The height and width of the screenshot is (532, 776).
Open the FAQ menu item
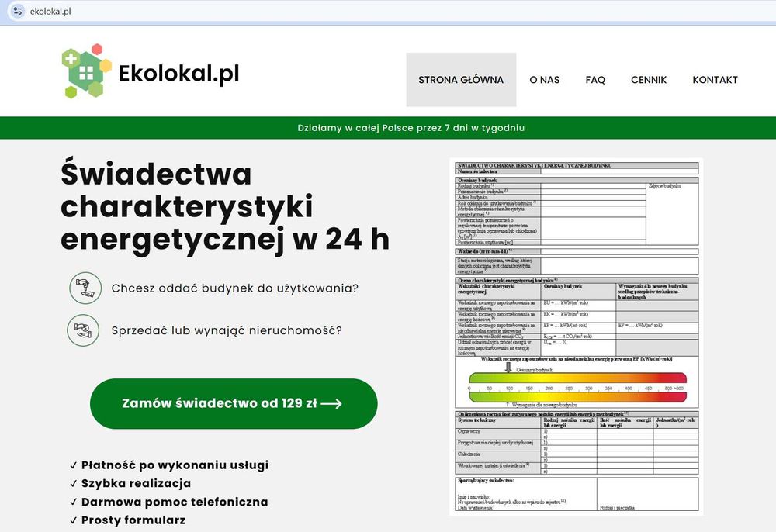click(x=595, y=80)
